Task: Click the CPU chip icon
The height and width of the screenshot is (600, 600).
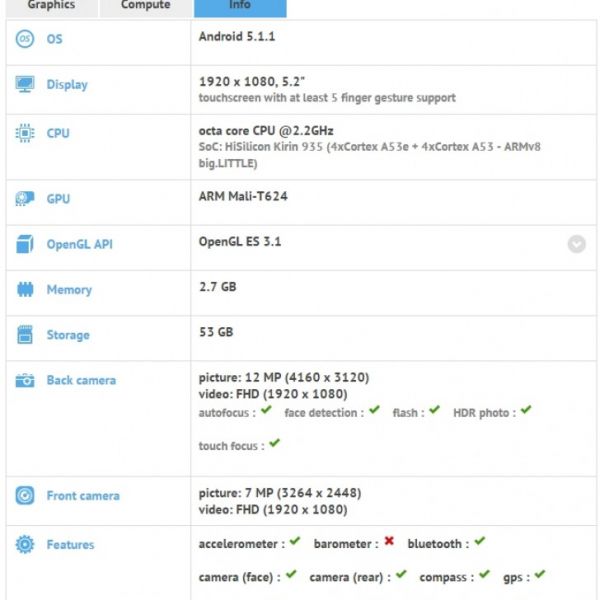Action: tap(25, 133)
